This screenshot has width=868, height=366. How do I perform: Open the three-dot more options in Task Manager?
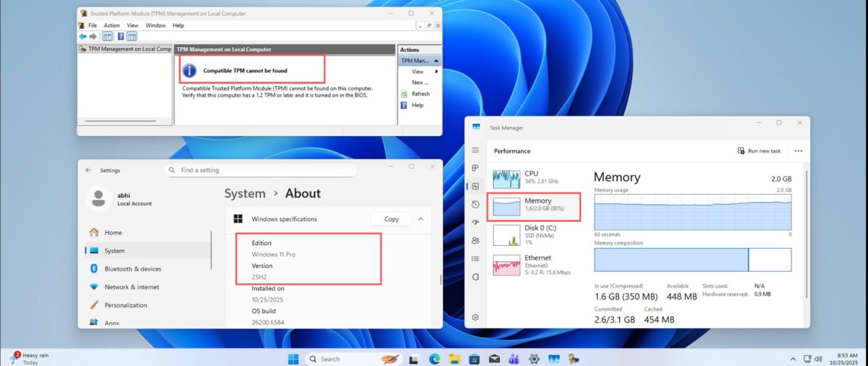point(799,151)
